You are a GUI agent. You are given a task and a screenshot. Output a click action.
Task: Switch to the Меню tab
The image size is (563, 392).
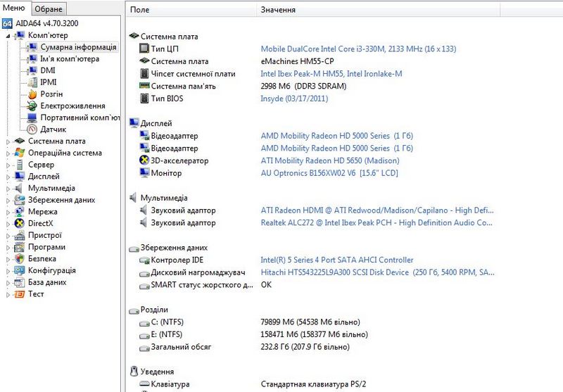(x=14, y=8)
